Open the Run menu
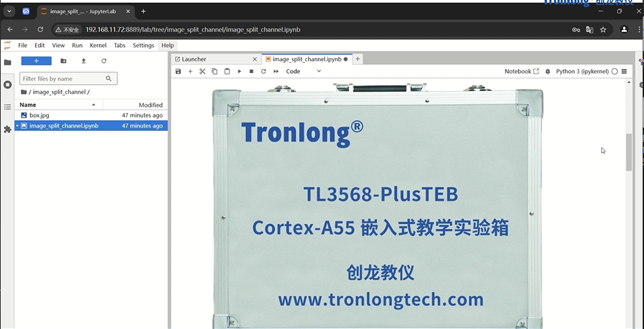Viewport: 644px width, 329px height. click(77, 46)
